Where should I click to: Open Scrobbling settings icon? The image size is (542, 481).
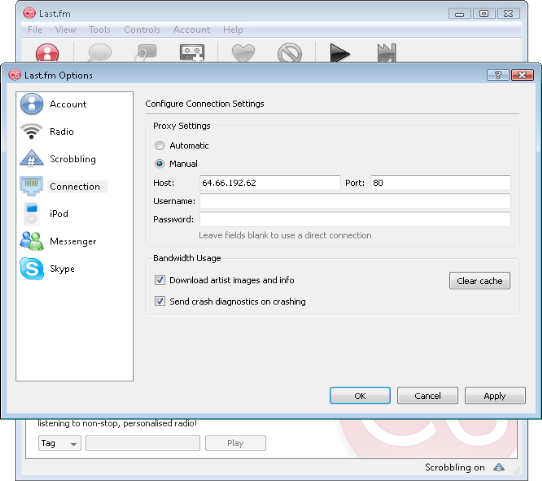[31, 158]
